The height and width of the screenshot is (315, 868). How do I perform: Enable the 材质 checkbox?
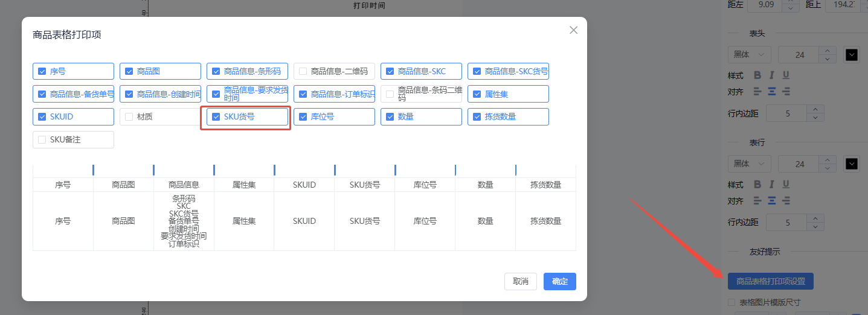[129, 116]
